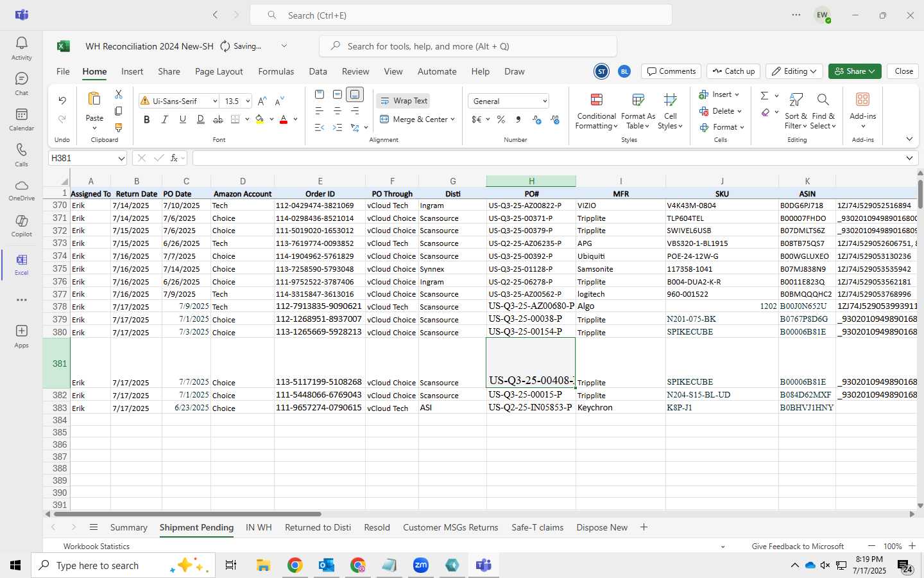Add a new sheet with plus
The width and height of the screenshot is (924, 578).
click(x=644, y=527)
